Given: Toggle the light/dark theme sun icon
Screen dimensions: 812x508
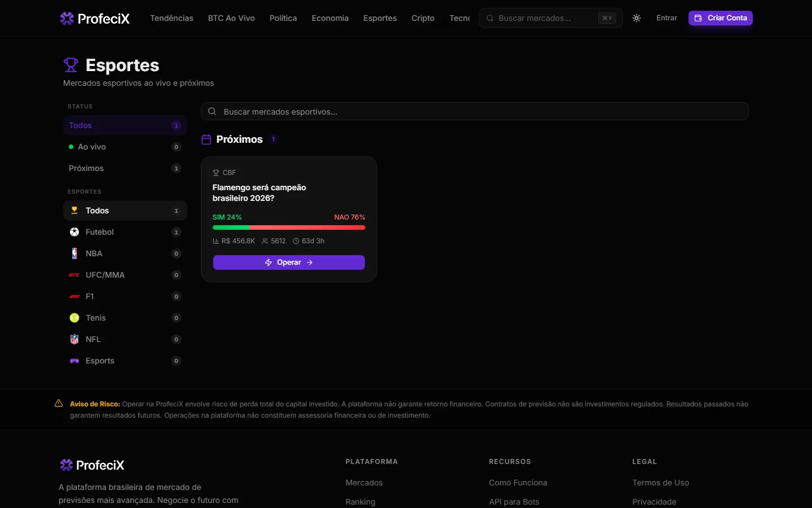Looking at the screenshot, I should click(x=637, y=18).
